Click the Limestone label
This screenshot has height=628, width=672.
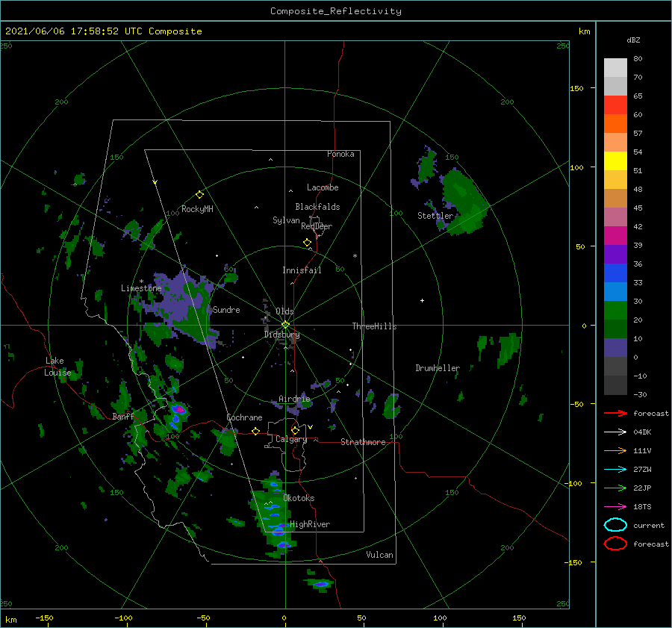pos(141,288)
